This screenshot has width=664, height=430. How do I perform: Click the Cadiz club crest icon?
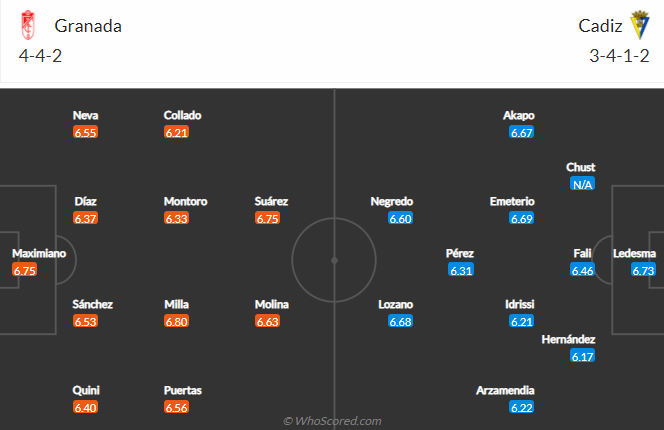pyautogui.click(x=640, y=25)
